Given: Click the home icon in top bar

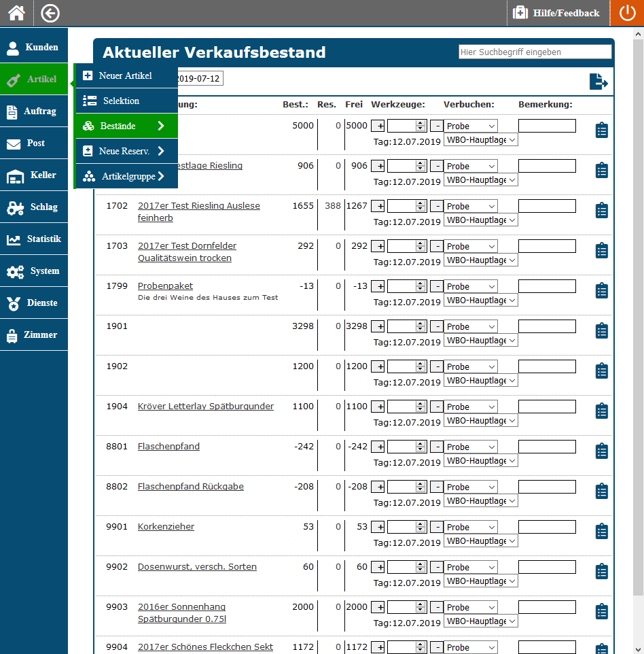Looking at the screenshot, I should point(16,13).
